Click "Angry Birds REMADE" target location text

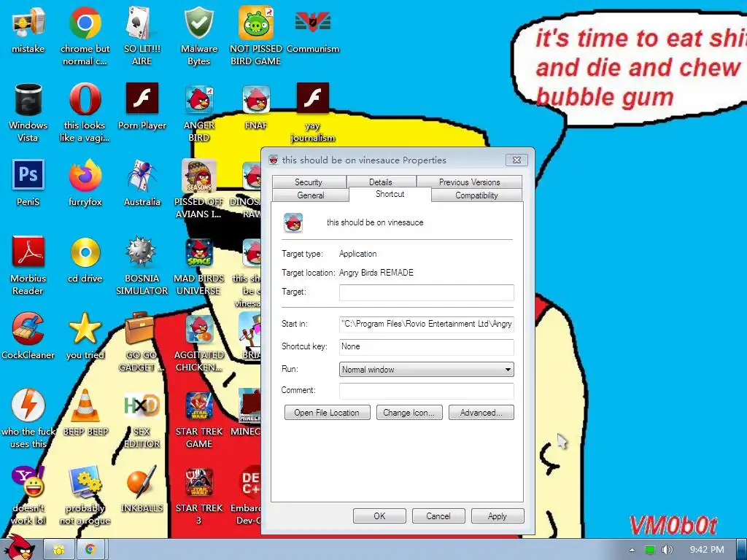click(376, 273)
